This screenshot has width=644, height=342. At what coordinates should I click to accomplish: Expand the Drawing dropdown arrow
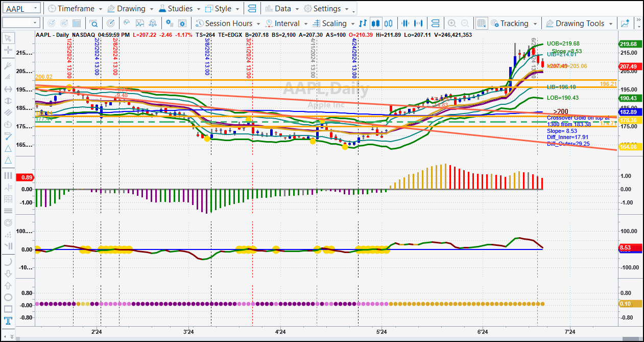[x=151, y=9]
